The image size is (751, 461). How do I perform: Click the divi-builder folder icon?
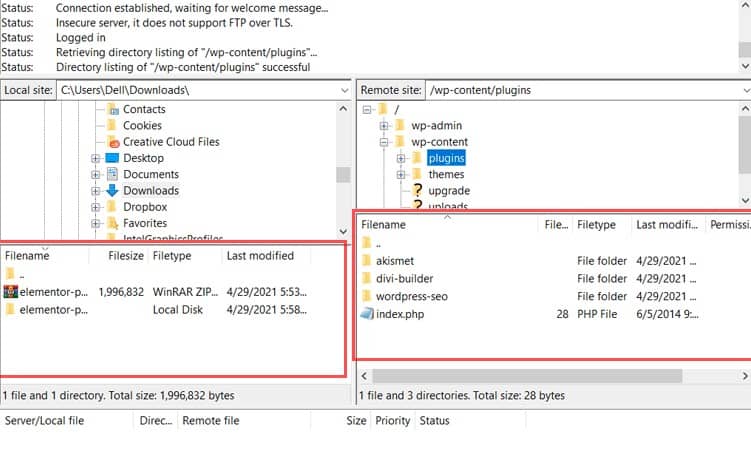(x=367, y=278)
